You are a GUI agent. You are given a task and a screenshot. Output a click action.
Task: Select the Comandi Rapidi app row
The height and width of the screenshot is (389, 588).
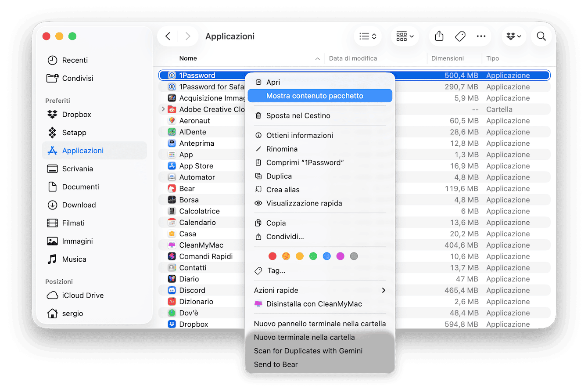(354, 256)
